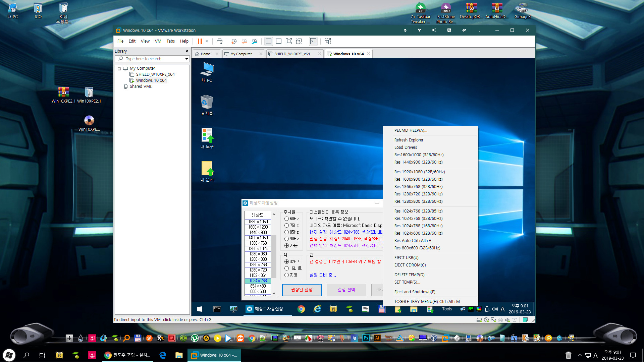The height and width of the screenshot is (362, 644).
Task: Select the 85Hz refresh rate radio
Action: (x=287, y=232)
